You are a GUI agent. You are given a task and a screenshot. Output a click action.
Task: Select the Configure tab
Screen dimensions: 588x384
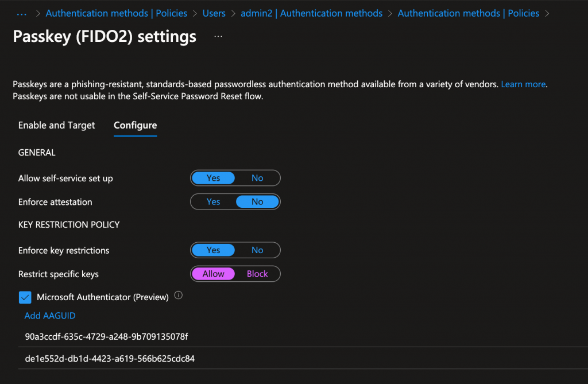[135, 125]
